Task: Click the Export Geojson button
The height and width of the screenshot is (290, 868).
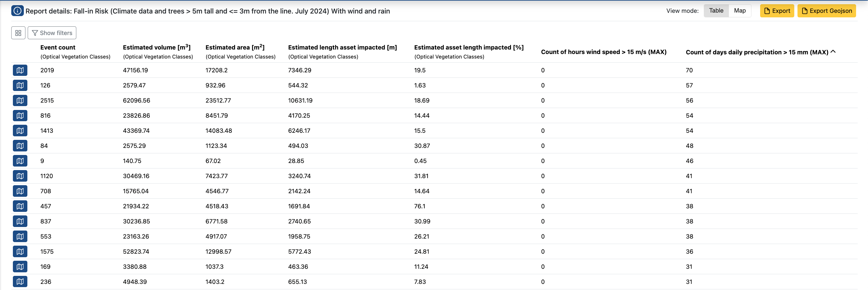Action: (826, 11)
